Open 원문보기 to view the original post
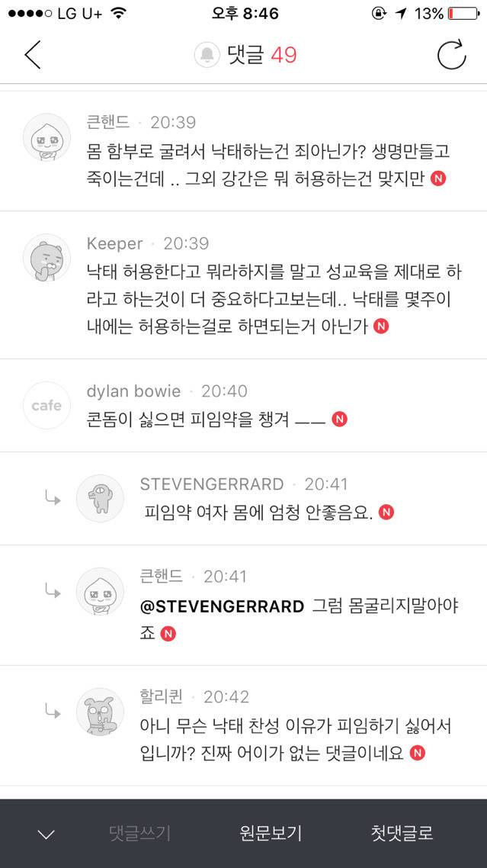This screenshot has height=868, width=487. [272, 834]
